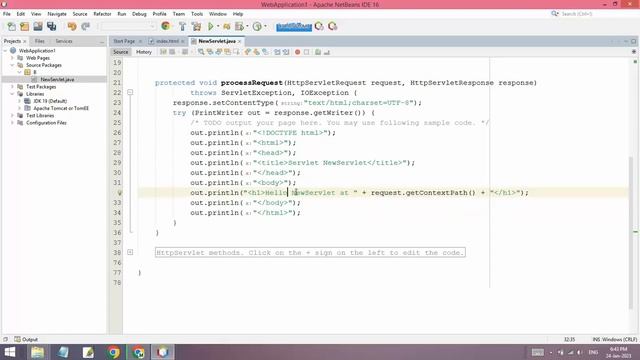Click the editor vertical scrollbar
The height and width of the screenshot is (360, 640).
pyautogui.click(x=631, y=233)
